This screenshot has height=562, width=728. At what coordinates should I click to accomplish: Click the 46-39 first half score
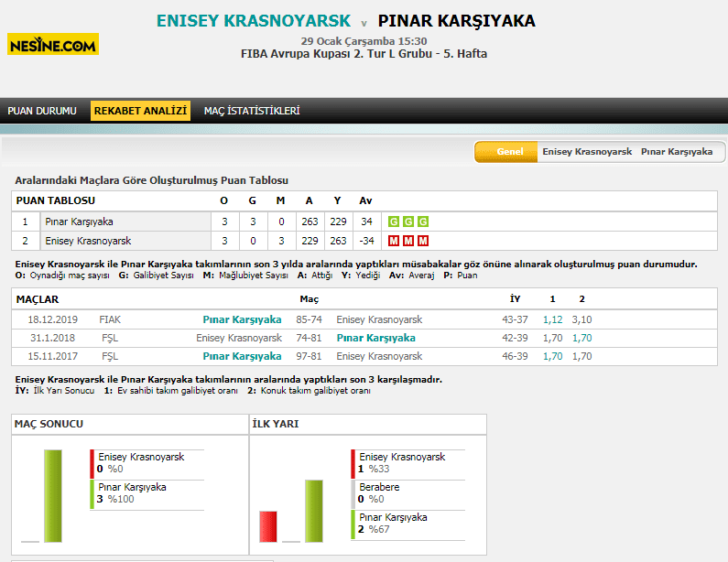(x=515, y=356)
